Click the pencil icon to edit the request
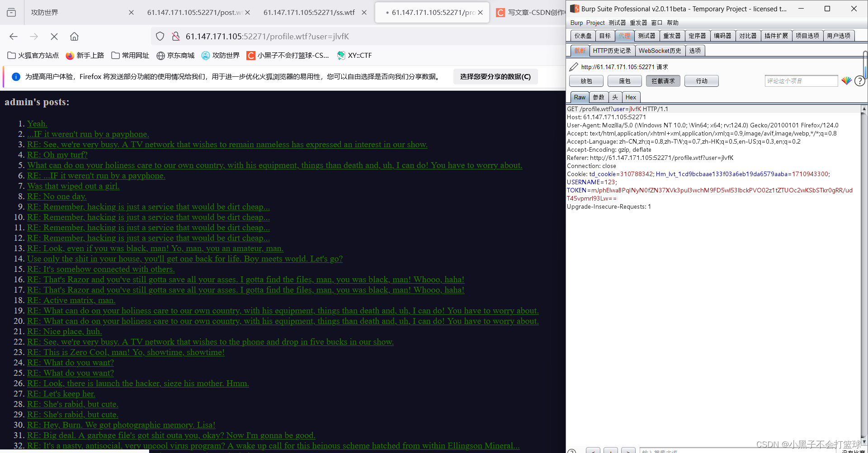This screenshot has height=453, width=868. [x=573, y=66]
